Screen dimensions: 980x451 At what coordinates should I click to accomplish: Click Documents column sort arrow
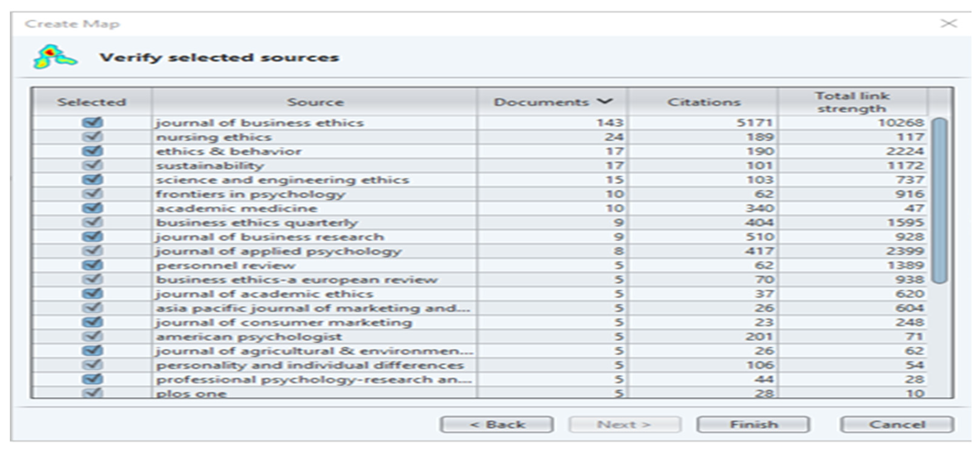pyautogui.click(x=604, y=101)
